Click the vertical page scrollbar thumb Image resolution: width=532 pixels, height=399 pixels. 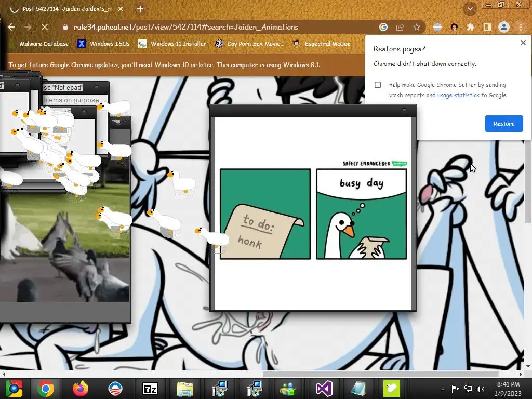click(528, 181)
